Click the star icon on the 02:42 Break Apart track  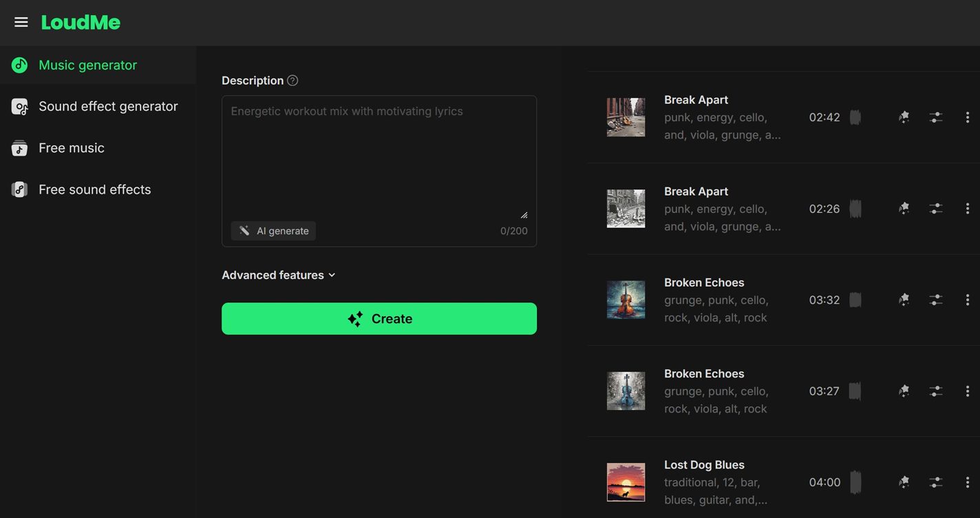click(904, 117)
